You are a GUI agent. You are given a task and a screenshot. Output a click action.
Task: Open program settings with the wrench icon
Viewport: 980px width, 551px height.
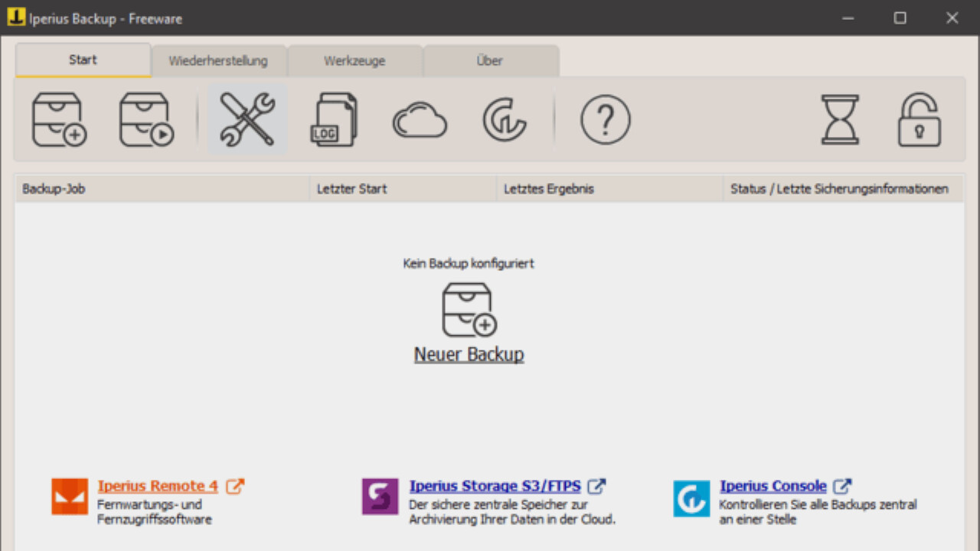247,119
